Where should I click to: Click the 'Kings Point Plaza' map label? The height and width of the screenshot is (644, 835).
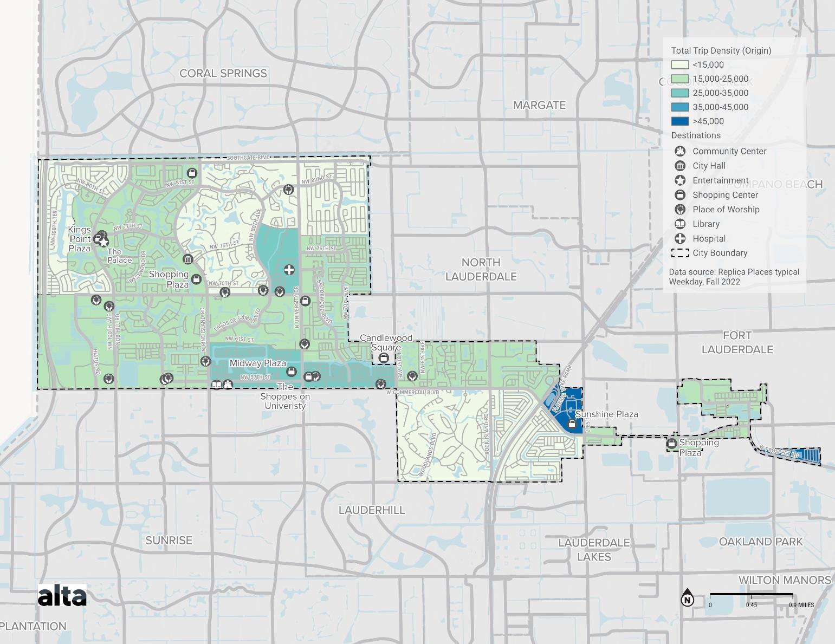coord(80,239)
